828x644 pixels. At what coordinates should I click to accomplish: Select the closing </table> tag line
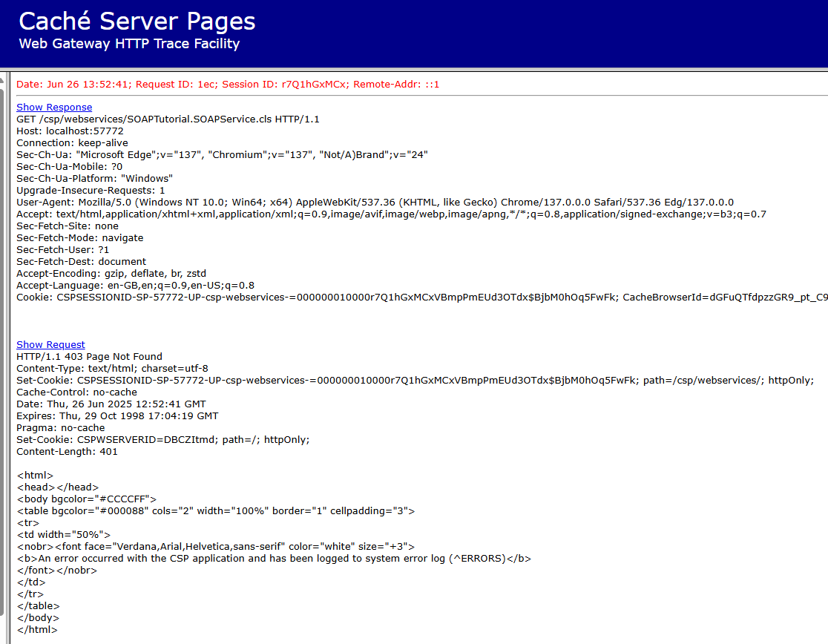pos(38,606)
